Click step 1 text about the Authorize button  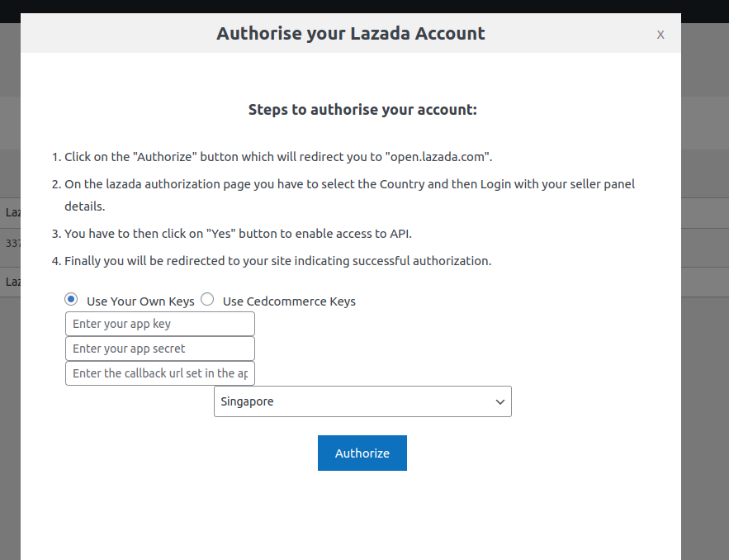[206, 156]
